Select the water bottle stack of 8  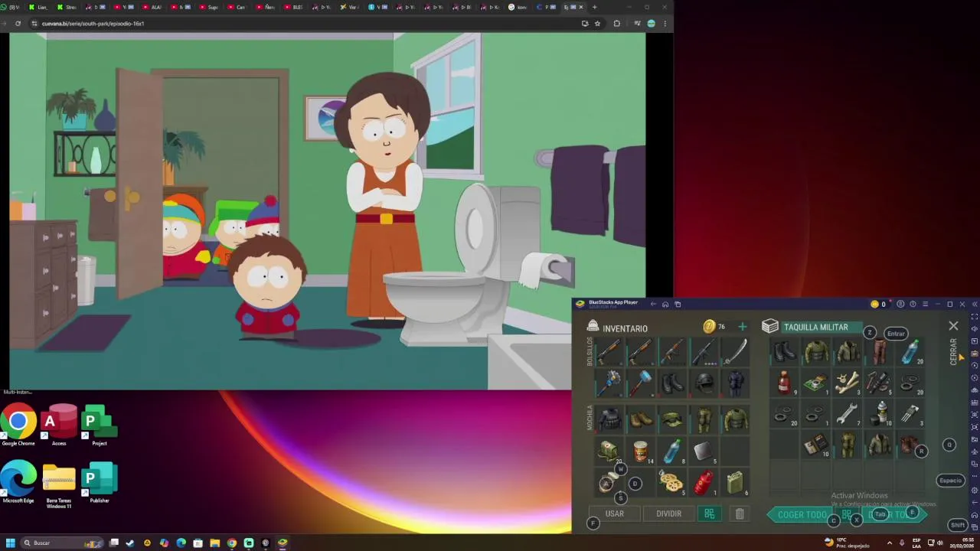tap(672, 451)
